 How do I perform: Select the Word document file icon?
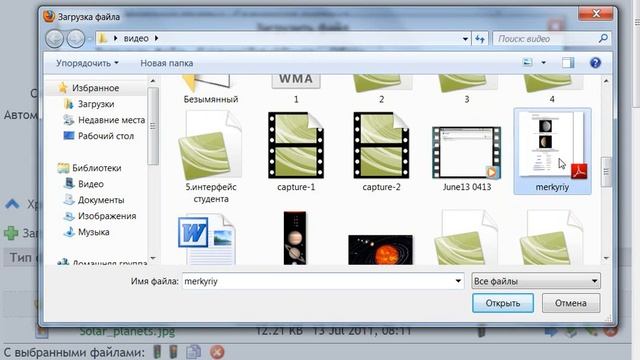pyautogui.click(x=207, y=240)
